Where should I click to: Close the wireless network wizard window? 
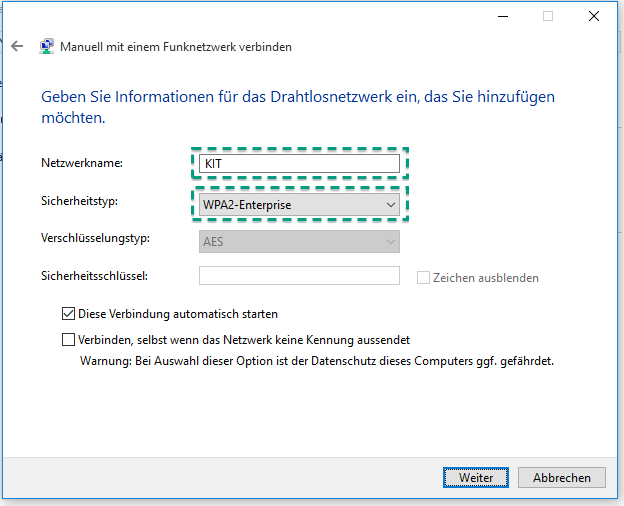(594, 16)
